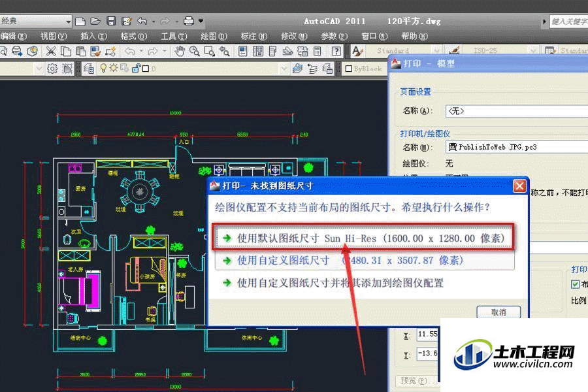
Task: Open the DesignCenter icon
Action: pyautogui.click(x=257, y=51)
